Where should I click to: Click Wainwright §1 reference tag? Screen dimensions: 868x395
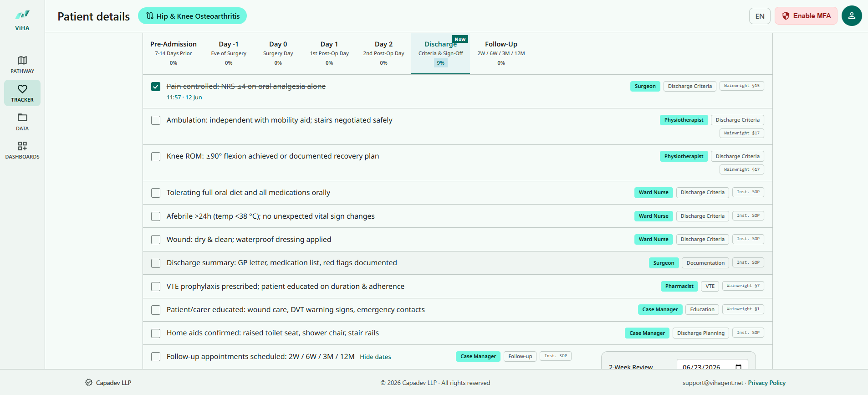(743, 309)
